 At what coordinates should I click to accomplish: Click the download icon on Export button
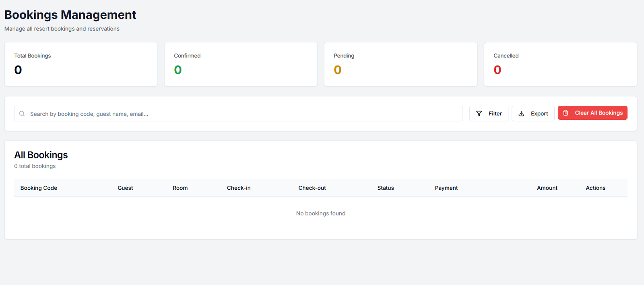point(521,114)
